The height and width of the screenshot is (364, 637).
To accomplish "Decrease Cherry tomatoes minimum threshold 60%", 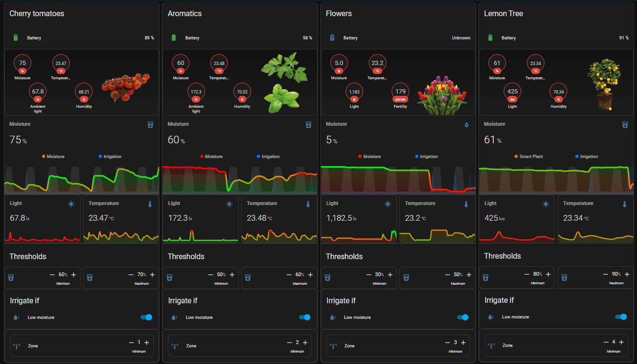I will click(x=52, y=275).
